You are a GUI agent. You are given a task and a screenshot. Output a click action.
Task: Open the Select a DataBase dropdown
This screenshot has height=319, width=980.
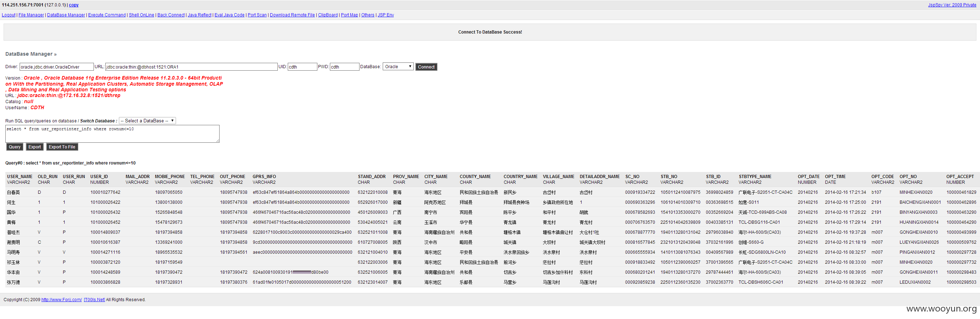tap(147, 121)
